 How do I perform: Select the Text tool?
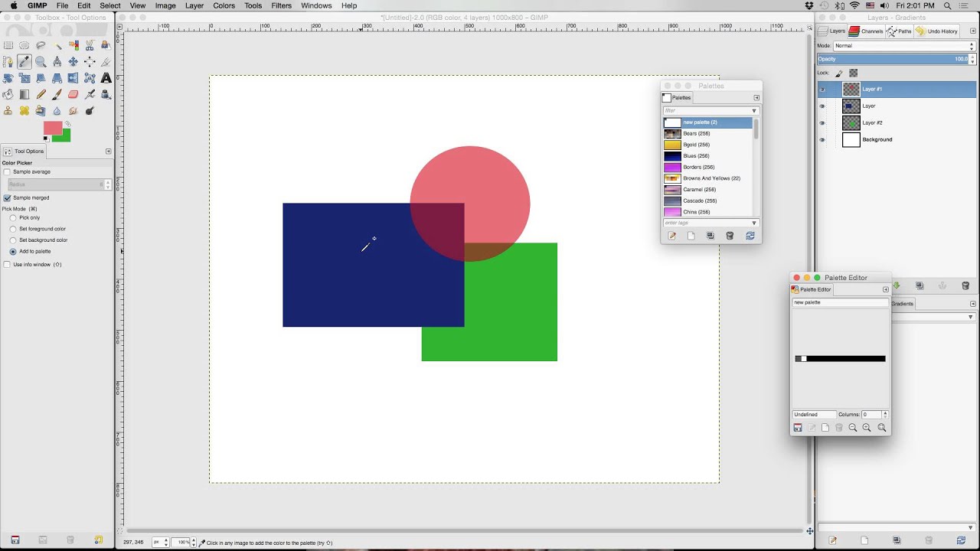click(106, 78)
